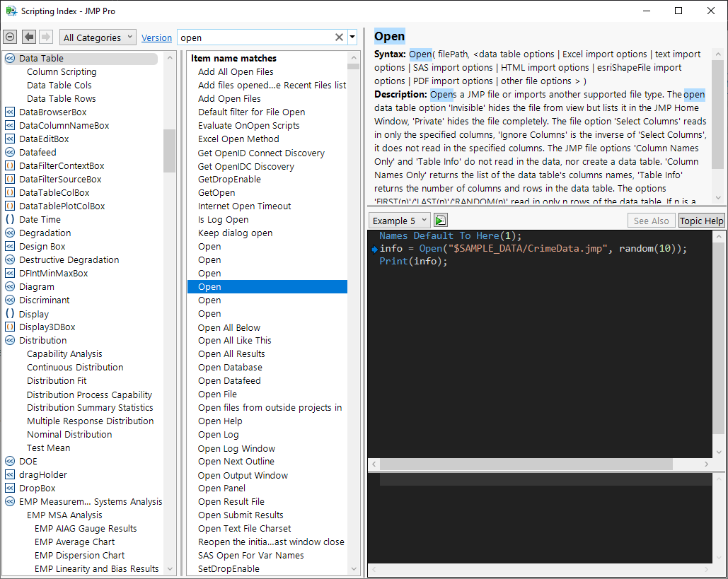Click in the search field containing 'open'

pyautogui.click(x=255, y=38)
